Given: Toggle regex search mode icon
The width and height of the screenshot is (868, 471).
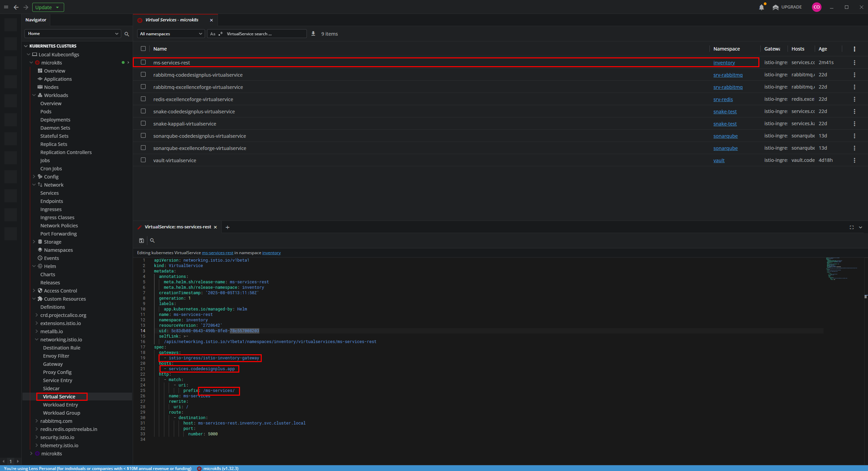Looking at the screenshot, I should tap(221, 34).
